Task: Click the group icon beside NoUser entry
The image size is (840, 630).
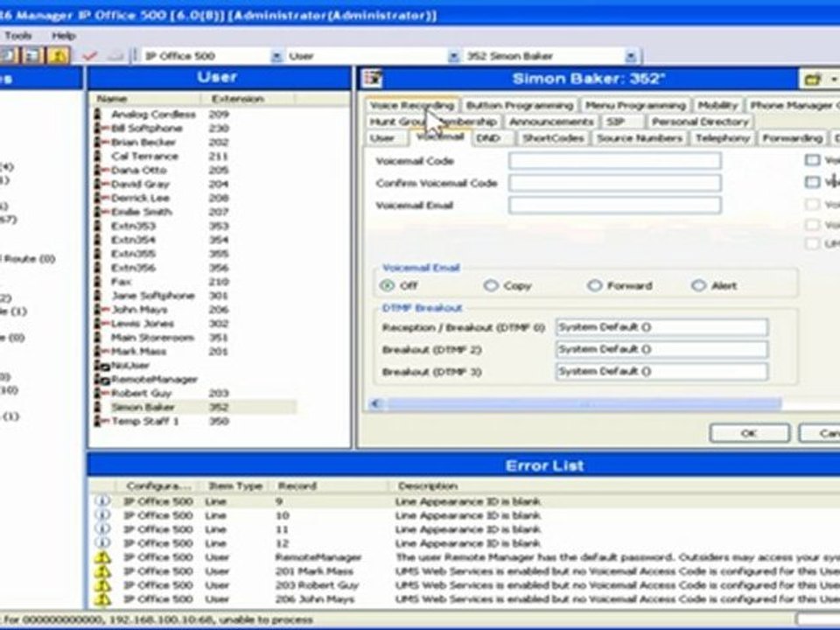Action: [x=101, y=366]
